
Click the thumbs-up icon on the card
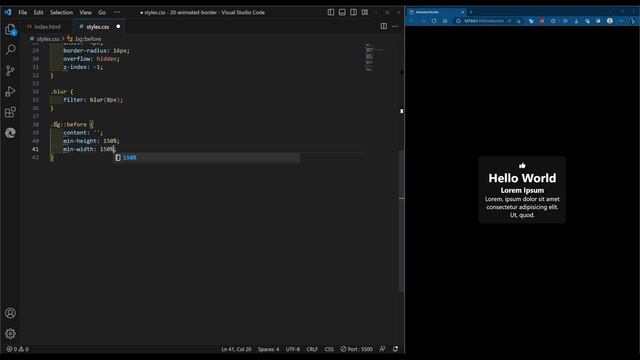522,165
